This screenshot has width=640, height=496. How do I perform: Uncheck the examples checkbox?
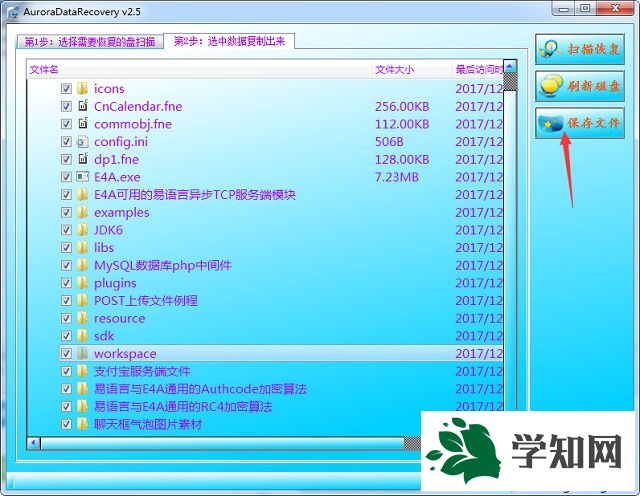[x=66, y=212]
